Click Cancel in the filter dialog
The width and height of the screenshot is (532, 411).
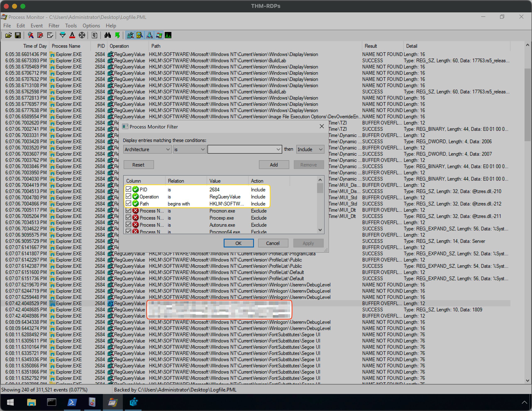(x=273, y=243)
